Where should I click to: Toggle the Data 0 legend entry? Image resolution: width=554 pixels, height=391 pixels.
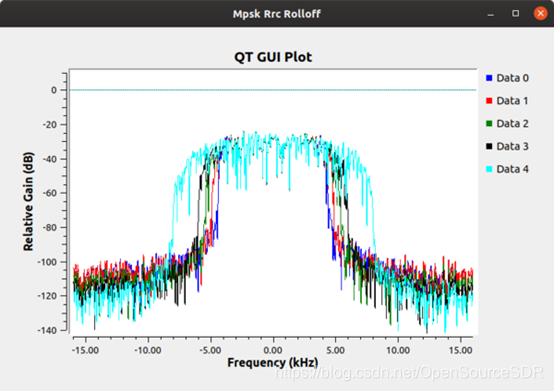pyautogui.click(x=507, y=78)
